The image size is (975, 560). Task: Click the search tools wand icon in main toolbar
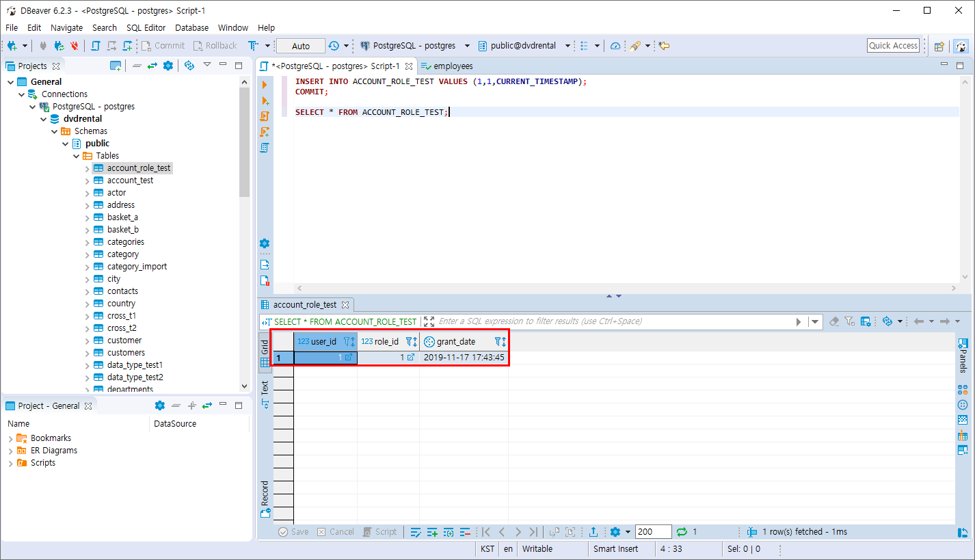(635, 46)
